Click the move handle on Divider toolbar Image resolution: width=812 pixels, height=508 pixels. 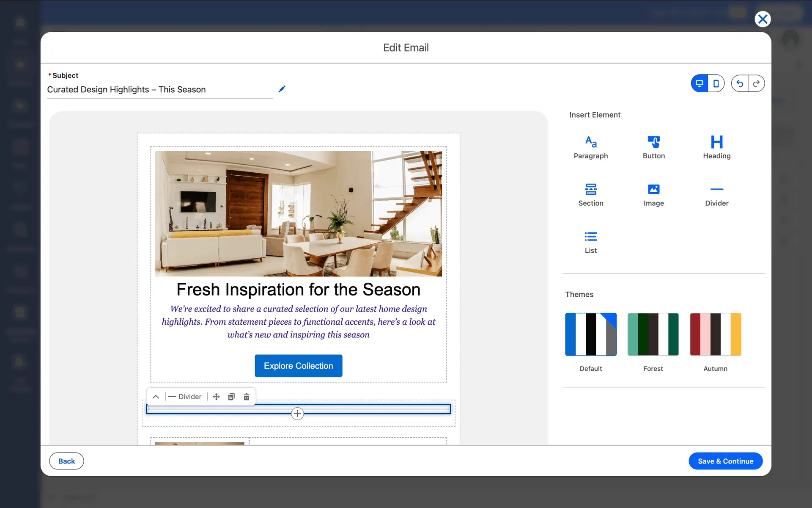point(216,397)
